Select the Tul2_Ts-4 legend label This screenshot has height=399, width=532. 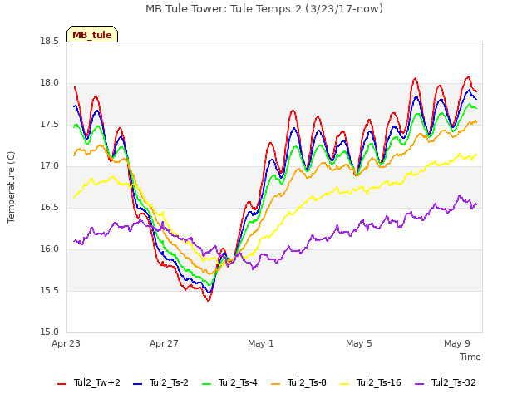tap(239, 382)
